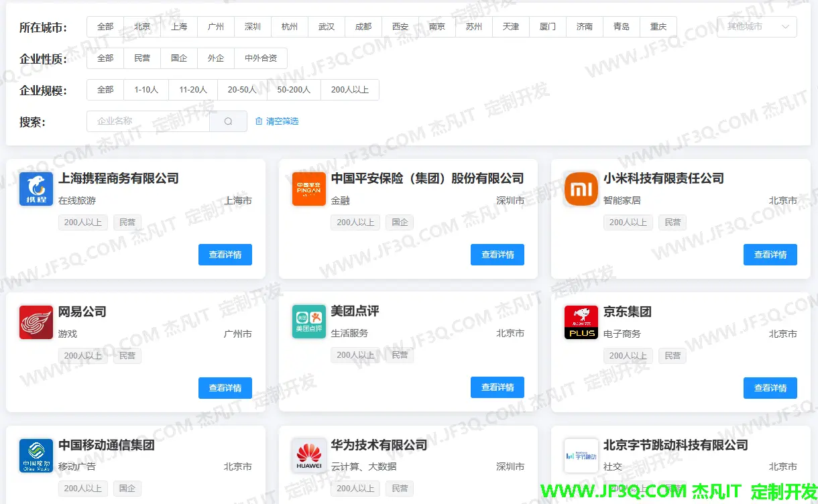Viewport: 818px width, 504px height.
Task: Select 全部 in the city filter
Action: tap(105, 27)
